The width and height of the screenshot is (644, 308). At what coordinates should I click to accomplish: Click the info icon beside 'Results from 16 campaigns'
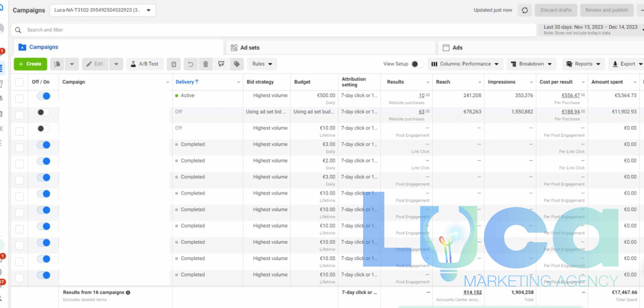(128, 292)
